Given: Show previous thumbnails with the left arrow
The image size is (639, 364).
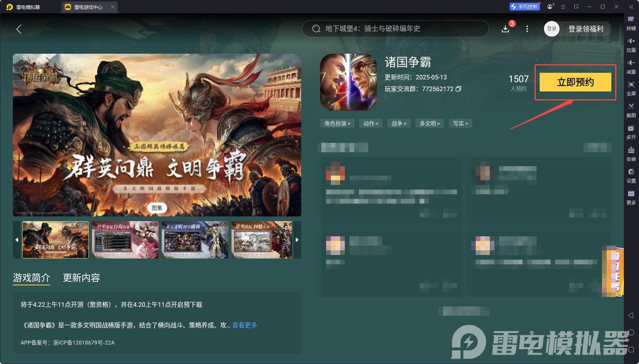Looking at the screenshot, I should pyautogui.click(x=17, y=240).
